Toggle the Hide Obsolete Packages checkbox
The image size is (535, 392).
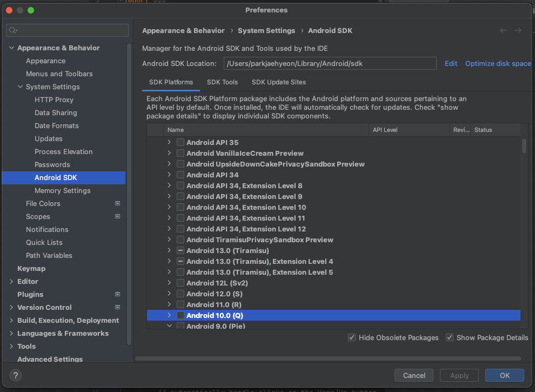click(x=352, y=337)
